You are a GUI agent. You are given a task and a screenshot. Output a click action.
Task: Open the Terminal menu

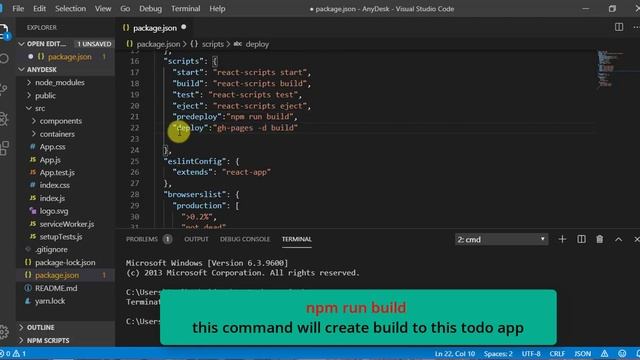coord(186,9)
